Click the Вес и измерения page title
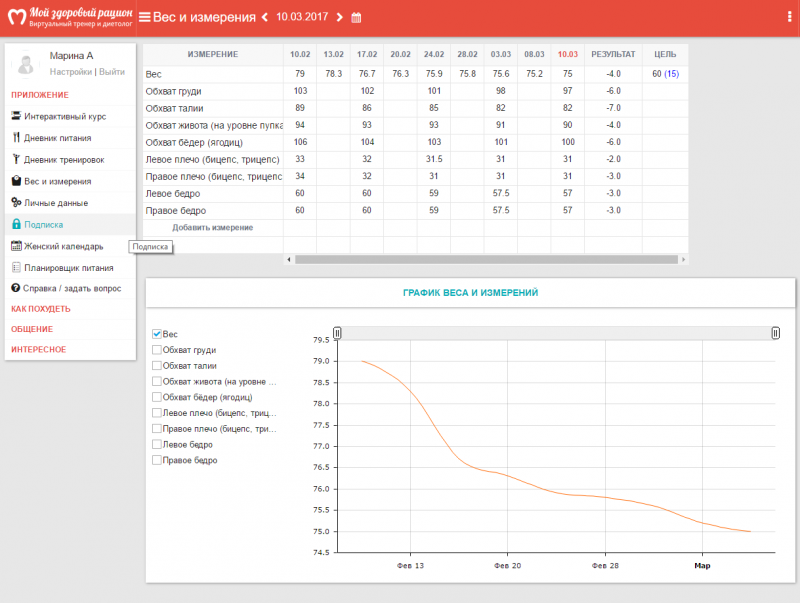 (x=204, y=17)
